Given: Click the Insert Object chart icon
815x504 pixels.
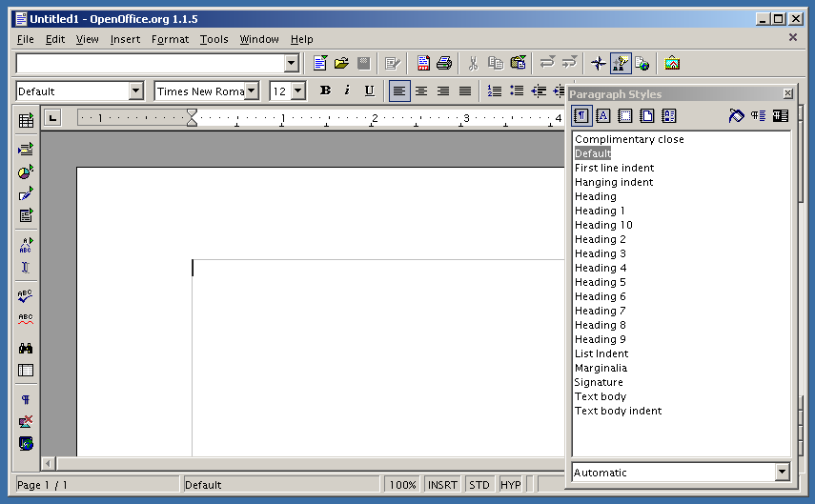Looking at the screenshot, I should pyautogui.click(x=26, y=172).
